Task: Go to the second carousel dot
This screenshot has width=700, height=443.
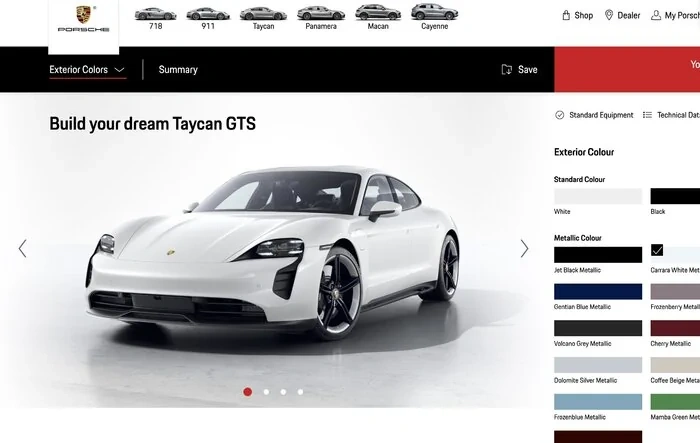Action: click(x=267, y=392)
